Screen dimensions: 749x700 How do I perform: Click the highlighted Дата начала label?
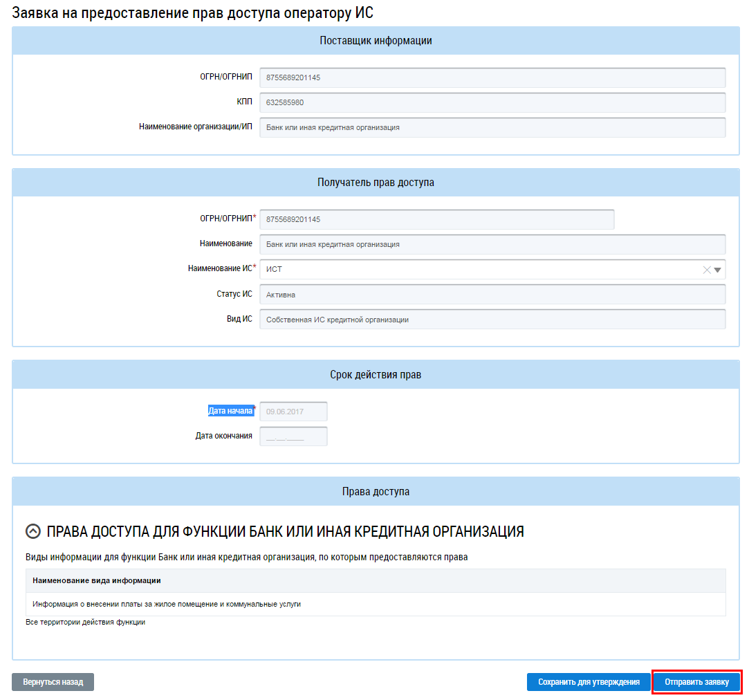[x=230, y=411]
